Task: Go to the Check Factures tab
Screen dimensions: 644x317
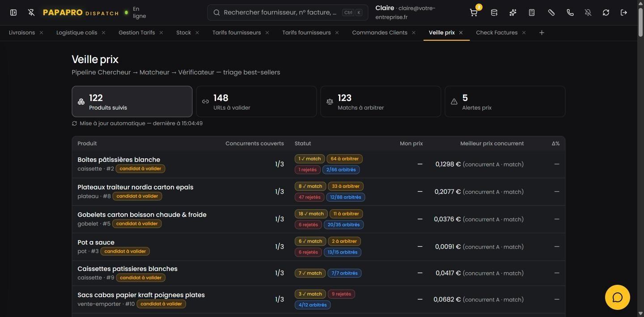Action: tap(496, 33)
